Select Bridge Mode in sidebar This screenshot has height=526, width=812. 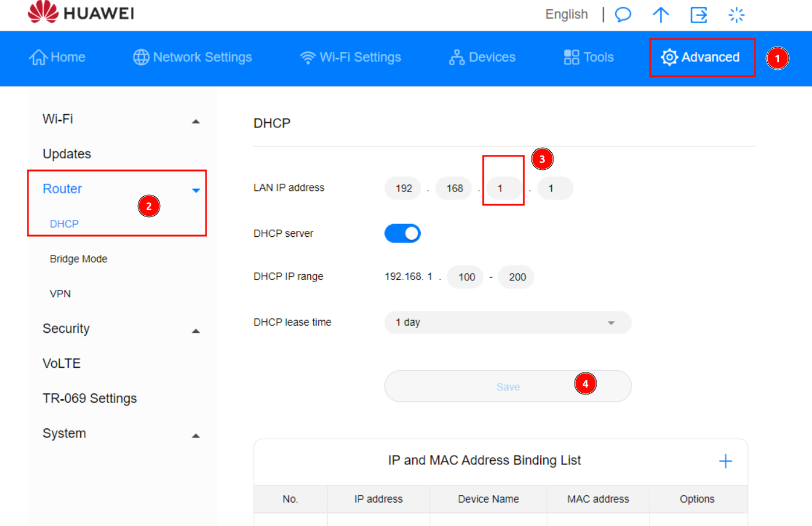click(x=79, y=259)
